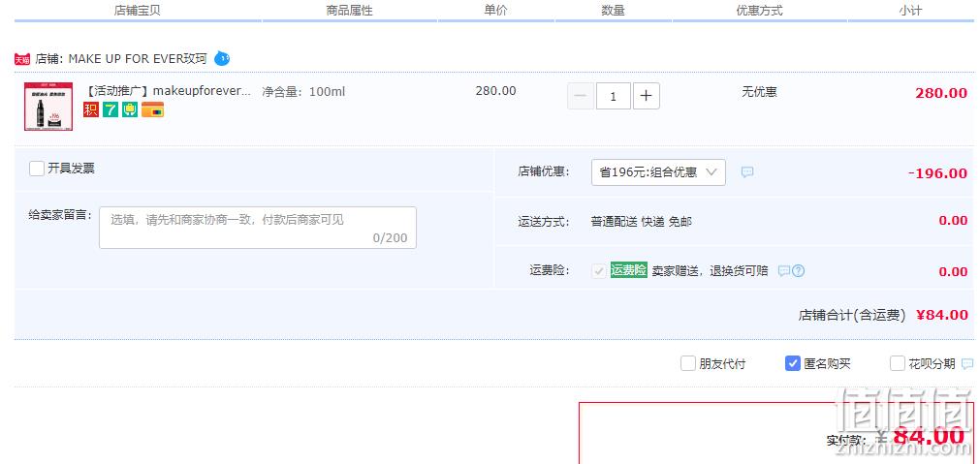Uncheck the 匿名购买 anonymous purchase checkbox
980x464 pixels.
(x=793, y=363)
